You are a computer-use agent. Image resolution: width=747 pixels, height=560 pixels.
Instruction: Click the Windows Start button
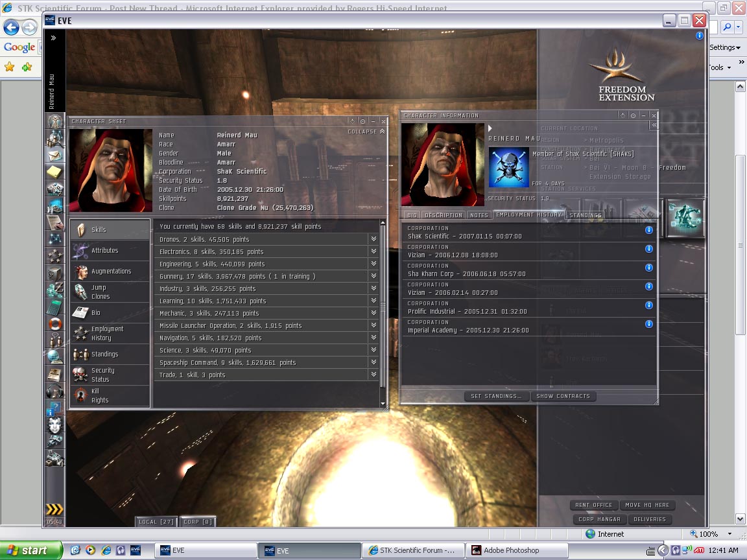click(x=31, y=550)
